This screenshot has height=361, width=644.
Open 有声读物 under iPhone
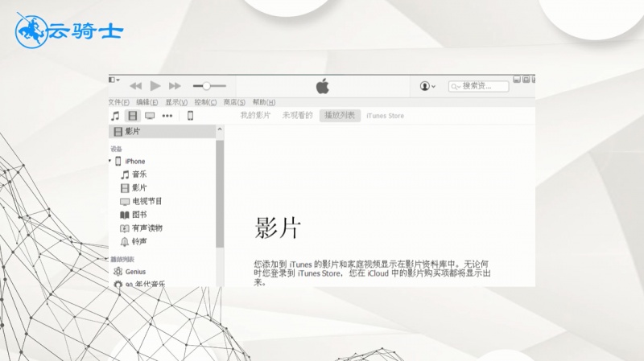pos(141,228)
